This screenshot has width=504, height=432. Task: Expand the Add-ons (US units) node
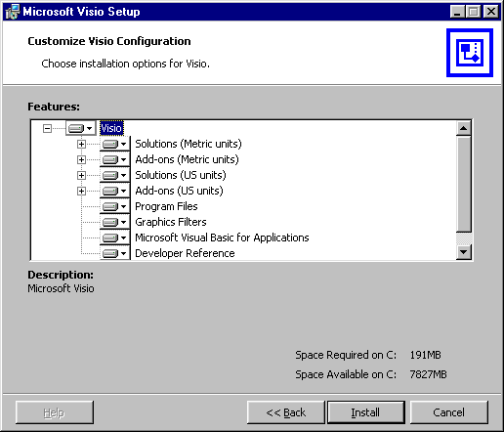point(81,191)
